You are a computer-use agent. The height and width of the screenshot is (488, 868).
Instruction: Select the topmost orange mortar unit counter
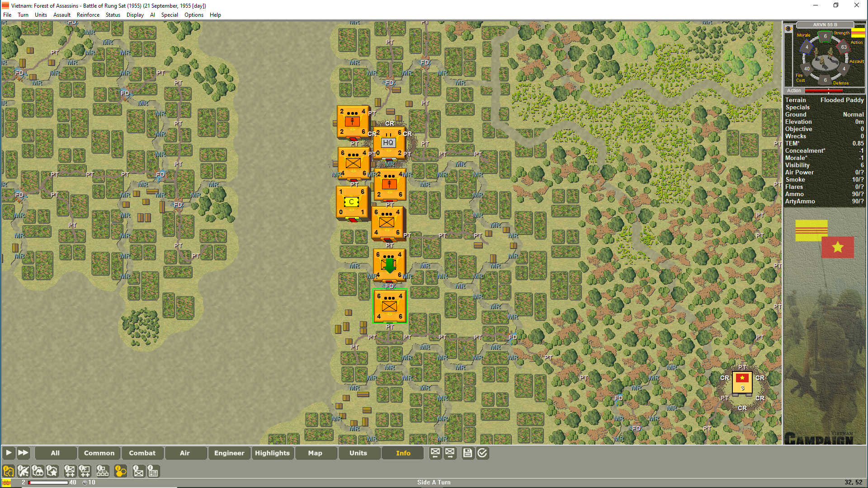coord(352,122)
